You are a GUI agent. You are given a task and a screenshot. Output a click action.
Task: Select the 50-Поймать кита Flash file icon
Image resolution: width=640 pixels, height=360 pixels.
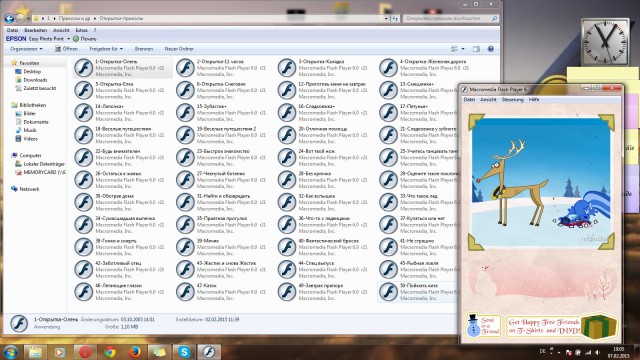[389, 292]
